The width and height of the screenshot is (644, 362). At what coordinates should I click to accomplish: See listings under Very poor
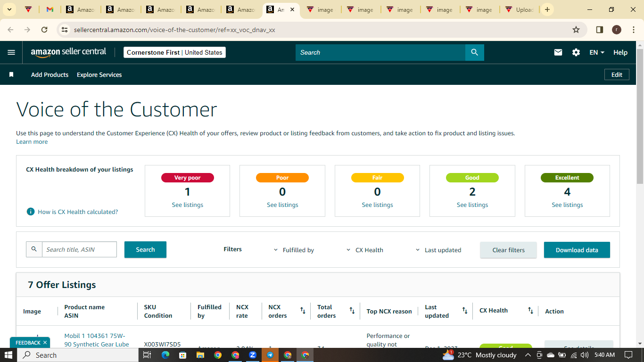click(x=188, y=205)
